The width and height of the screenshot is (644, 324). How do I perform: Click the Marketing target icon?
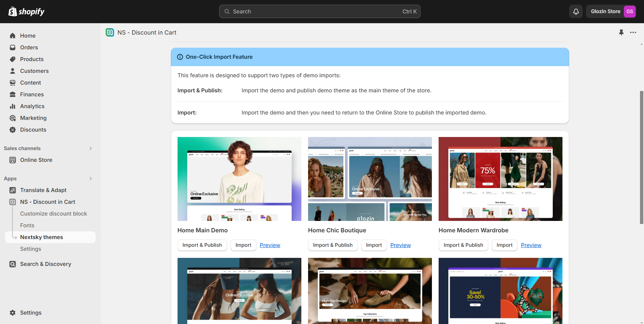point(13,118)
